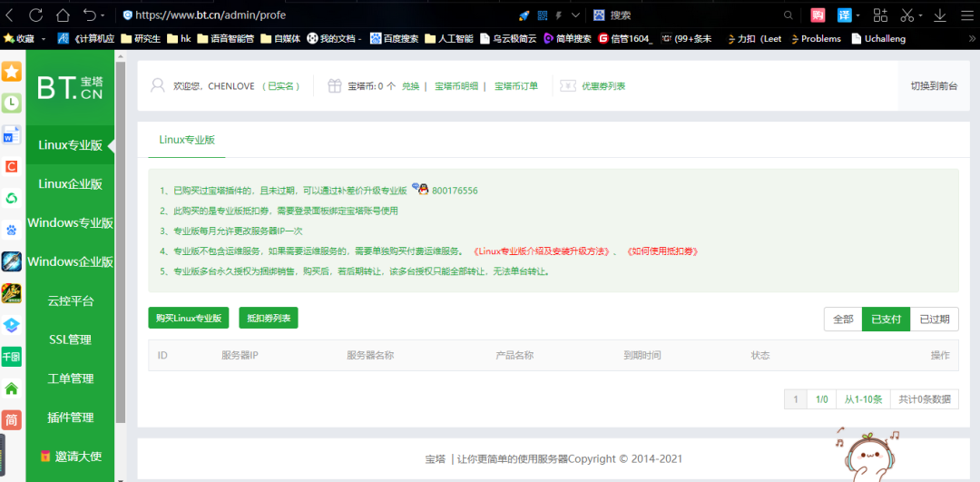Filter orders by 全部
Viewport: 980px width, 482px height.
(842, 319)
